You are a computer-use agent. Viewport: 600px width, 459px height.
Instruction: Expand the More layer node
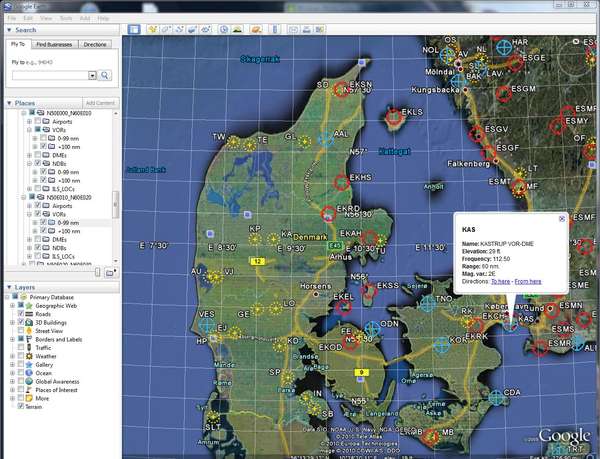pos(13,398)
